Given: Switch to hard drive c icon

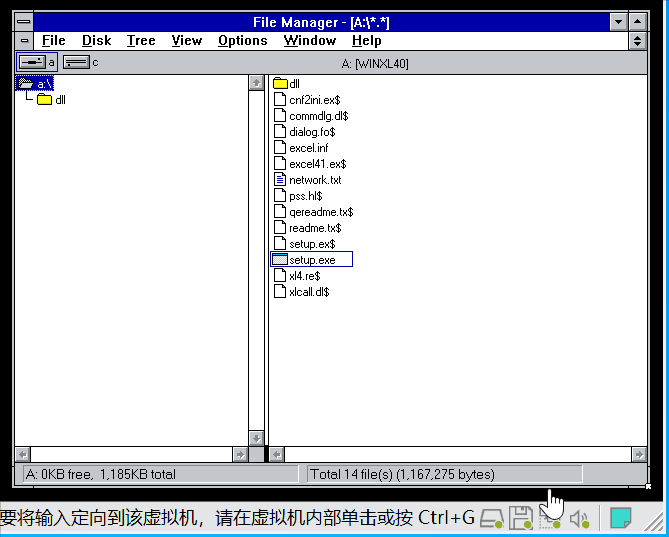Looking at the screenshot, I should point(76,63).
